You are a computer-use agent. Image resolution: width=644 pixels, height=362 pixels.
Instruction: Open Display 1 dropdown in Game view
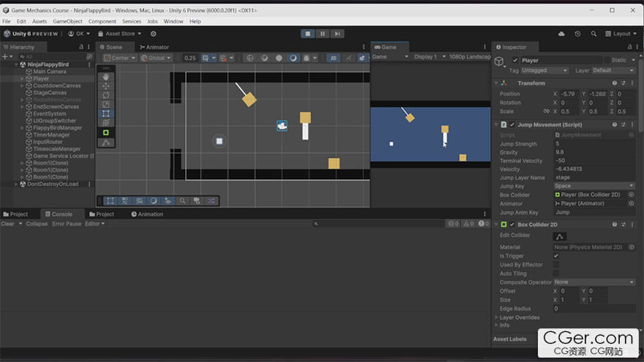coord(429,56)
